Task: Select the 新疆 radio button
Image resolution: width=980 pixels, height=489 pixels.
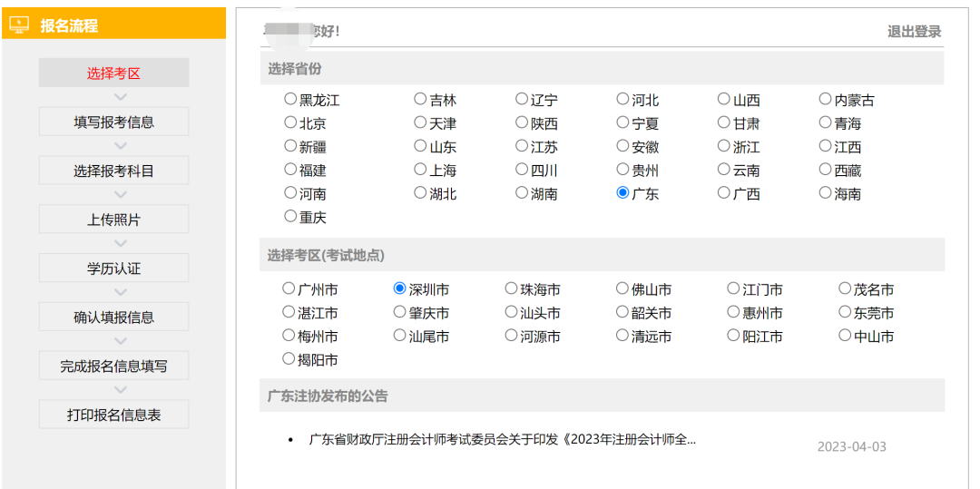Action: click(290, 146)
